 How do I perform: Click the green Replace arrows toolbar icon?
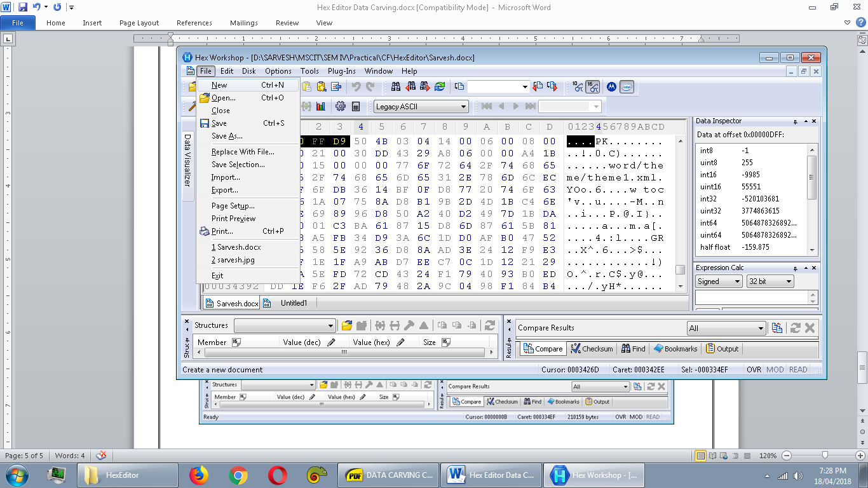(440, 87)
